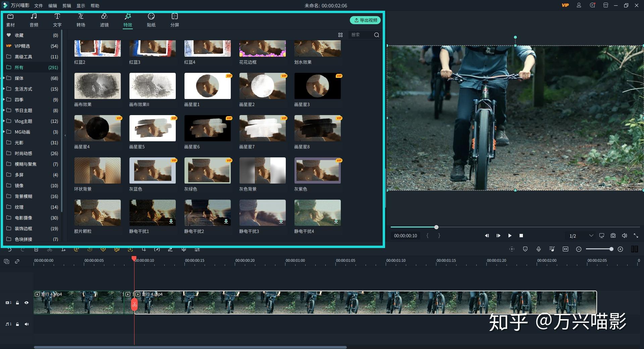This screenshot has width=644, height=349.
Task: Open the audio mixer icon
Action: (x=552, y=249)
